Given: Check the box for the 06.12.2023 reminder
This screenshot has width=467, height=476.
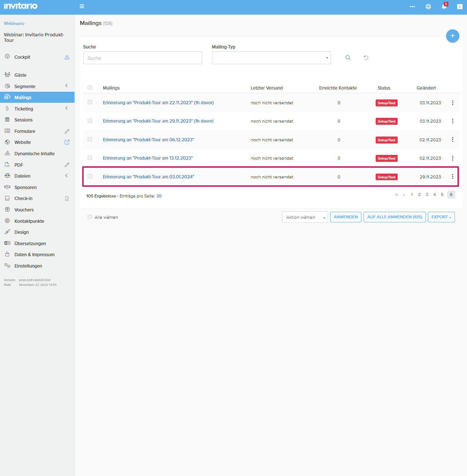Looking at the screenshot, I should click(x=90, y=139).
